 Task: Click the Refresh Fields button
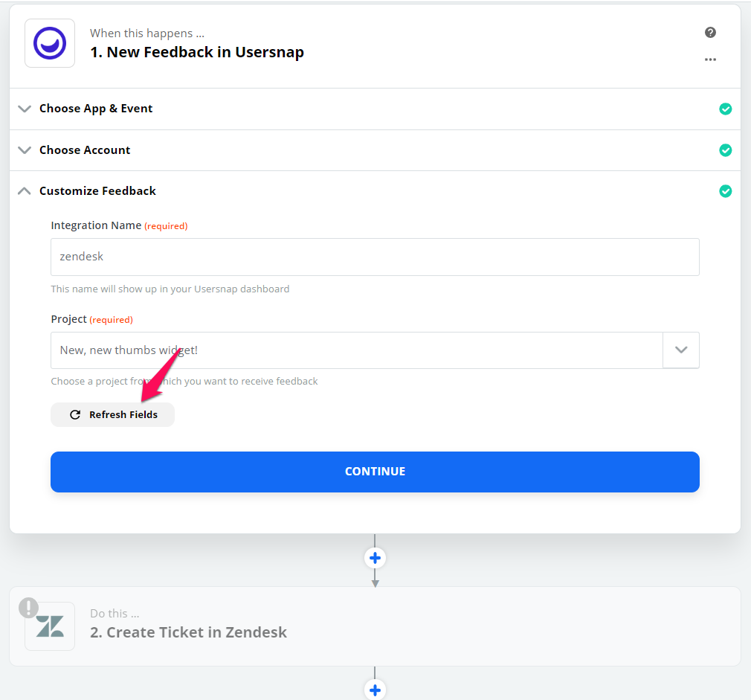112,414
